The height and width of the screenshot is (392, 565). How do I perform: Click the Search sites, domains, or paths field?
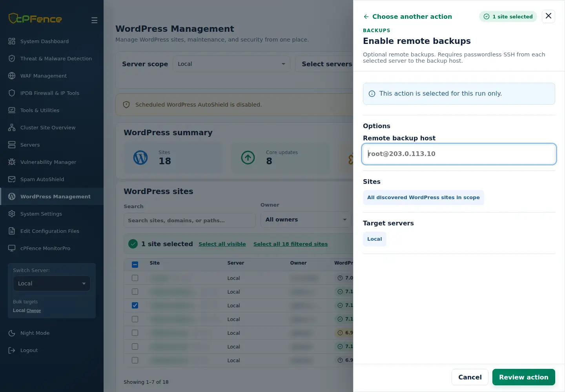click(x=190, y=220)
